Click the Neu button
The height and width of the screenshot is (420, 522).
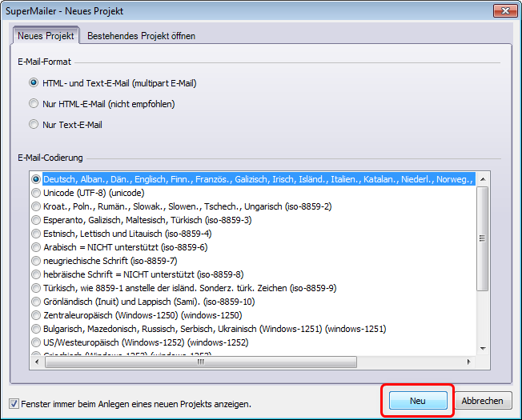(418, 401)
